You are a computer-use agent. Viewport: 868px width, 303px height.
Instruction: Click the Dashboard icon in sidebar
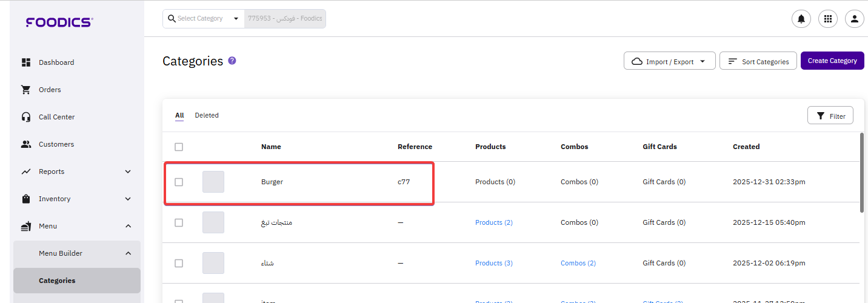[26, 62]
